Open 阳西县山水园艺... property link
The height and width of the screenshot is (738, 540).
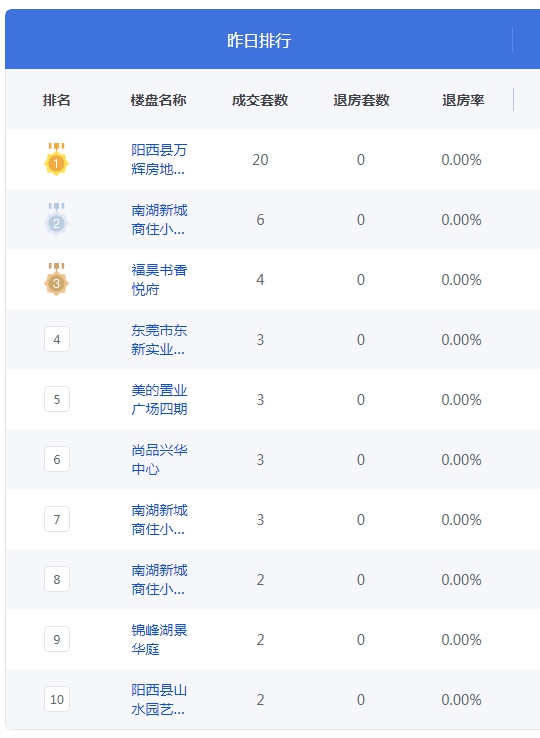(159, 699)
